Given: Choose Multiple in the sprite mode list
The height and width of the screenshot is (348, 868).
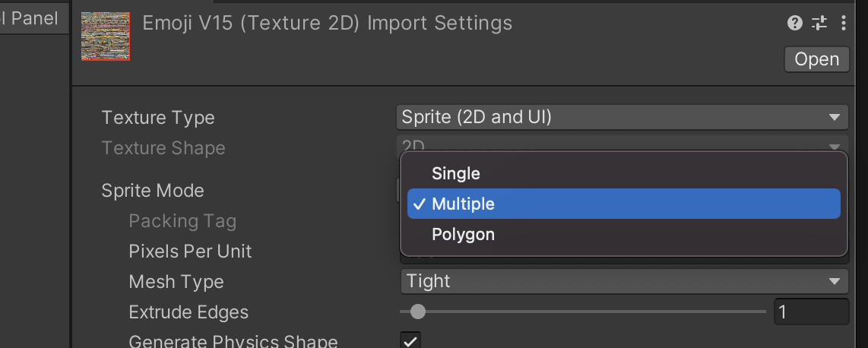Looking at the screenshot, I should click(464, 204).
